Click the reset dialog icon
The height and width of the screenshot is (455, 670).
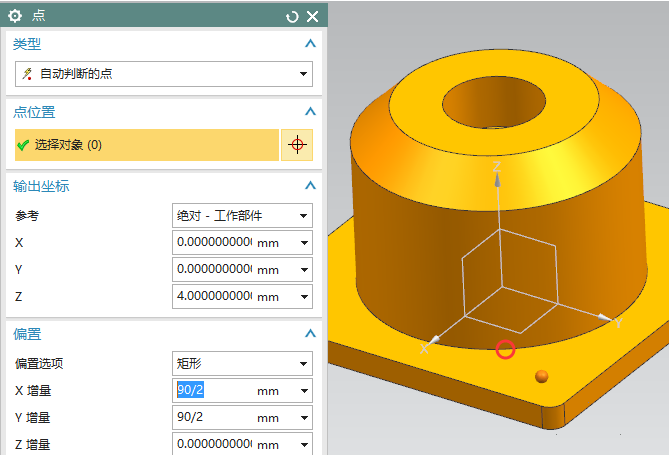(292, 16)
